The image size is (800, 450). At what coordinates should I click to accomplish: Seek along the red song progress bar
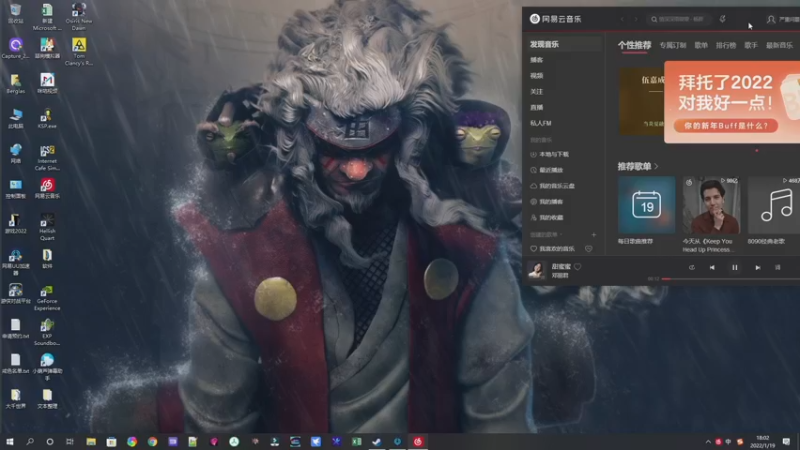pyautogui.click(x=731, y=279)
